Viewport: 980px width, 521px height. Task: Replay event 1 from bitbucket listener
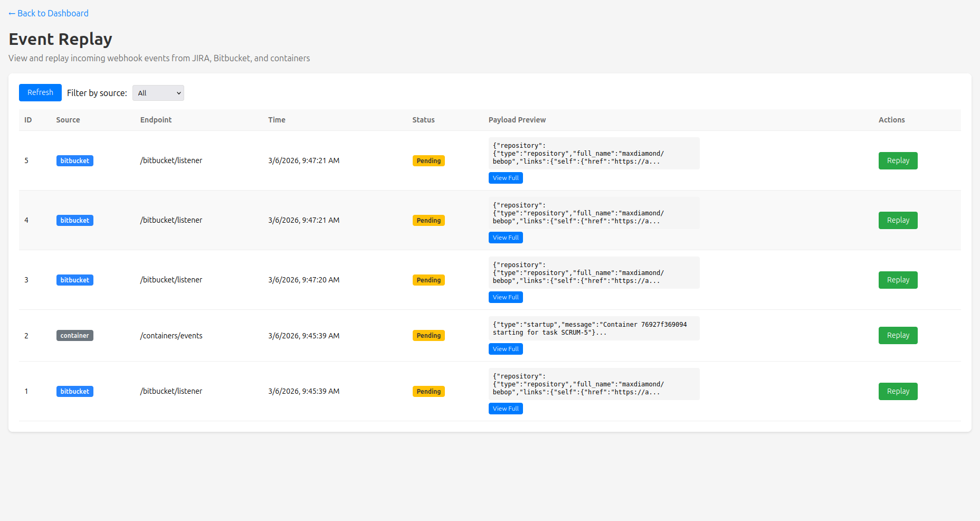898,391
